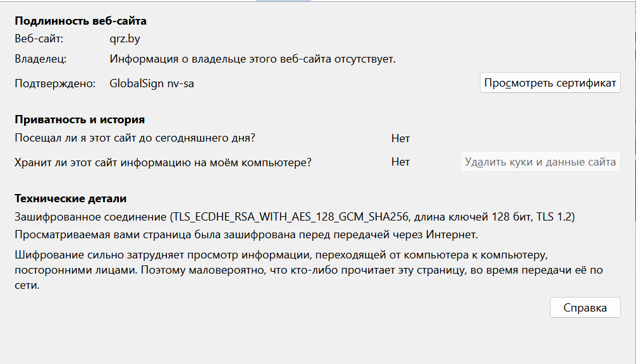Click the Нет answer for prior visits
This screenshot has width=636, height=364.
[x=400, y=138]
